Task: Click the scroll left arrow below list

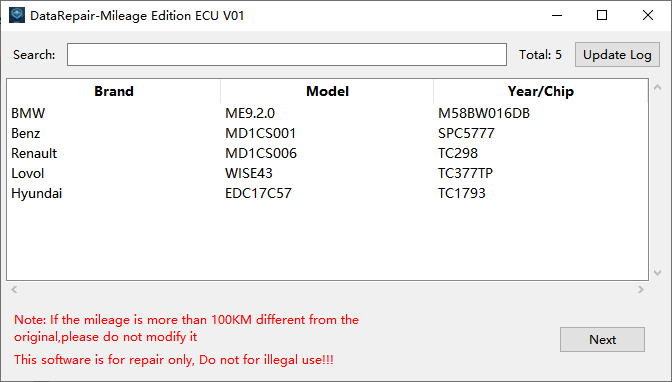Action: point(14,289)
